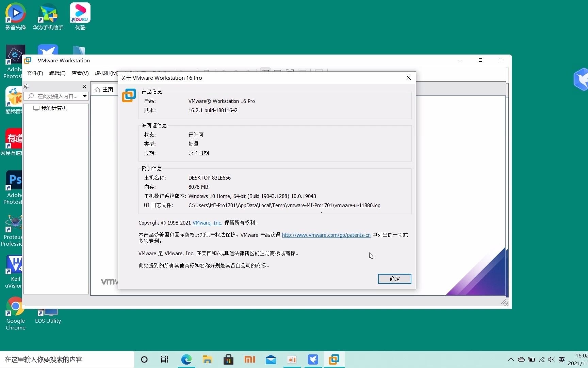Click the license type value 批量
Viewport: 588px width, 368px height.
194,144
